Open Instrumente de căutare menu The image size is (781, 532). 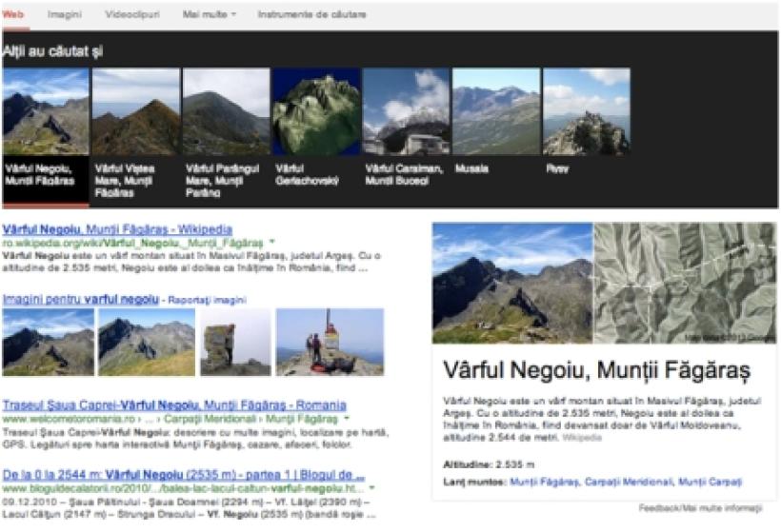(311, 15)
